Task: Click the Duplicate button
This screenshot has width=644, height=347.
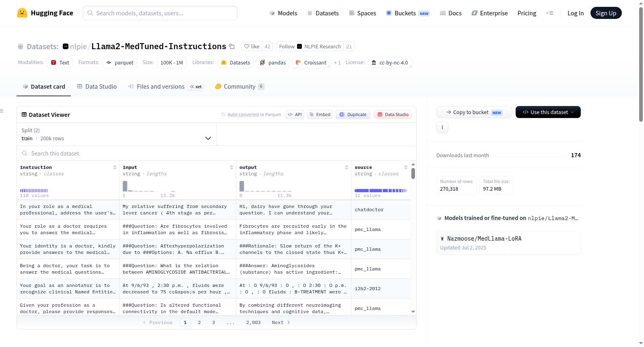Action: (x=353, y=114)
